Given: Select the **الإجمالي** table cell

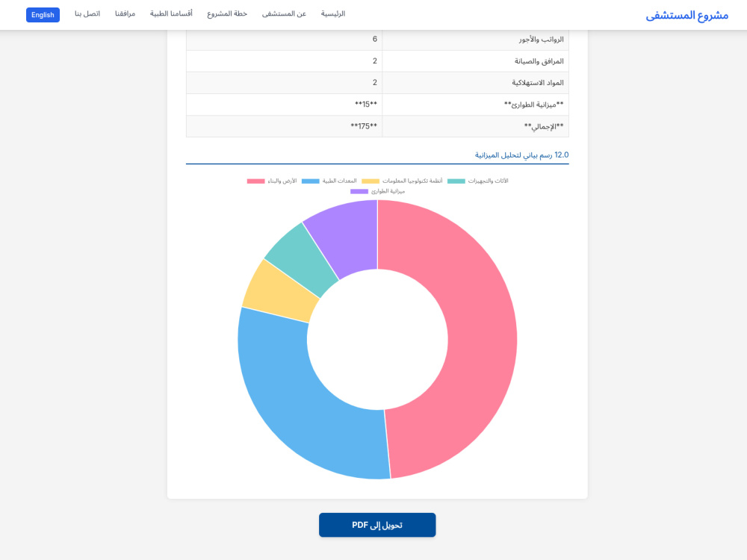Looking at the screenshot, I should pos(475,126).
